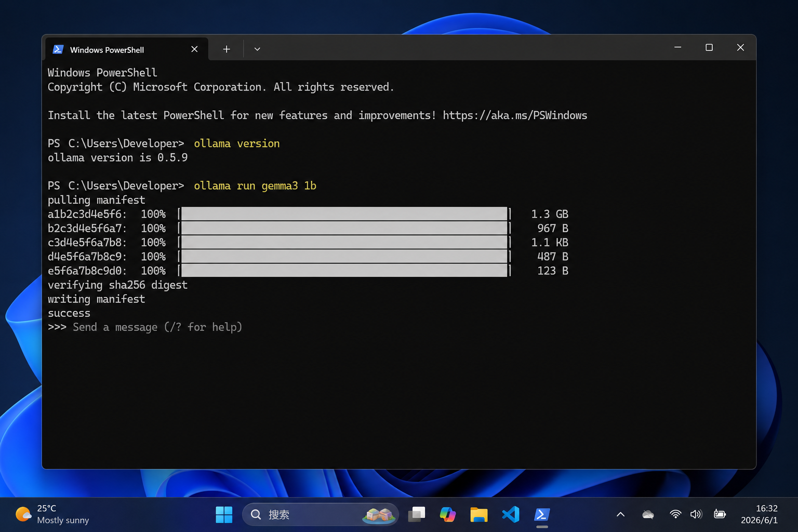Open File Explorer from the taskbar
The image size is (798, 532).
click(x=479, y=514)
